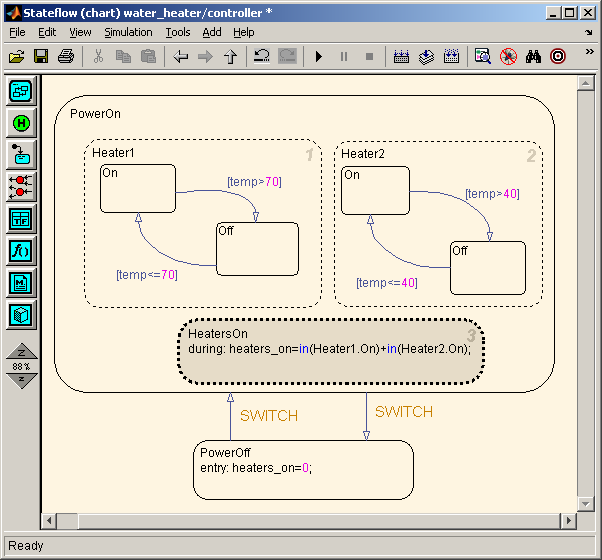Select the Embedded MATLAB function tool
602x560 pixels.
point(21,283)
